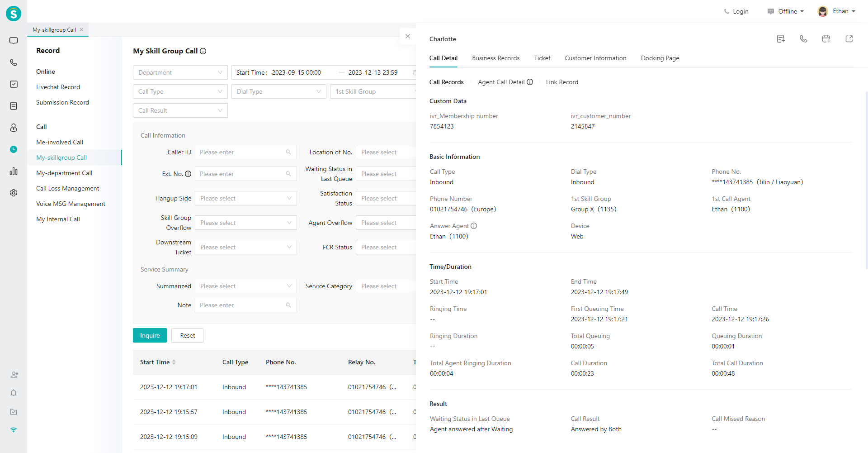Click the schedule calendar icon in the Charlotte panel
Screen dimensions: 868x453
tap(826, 39)
